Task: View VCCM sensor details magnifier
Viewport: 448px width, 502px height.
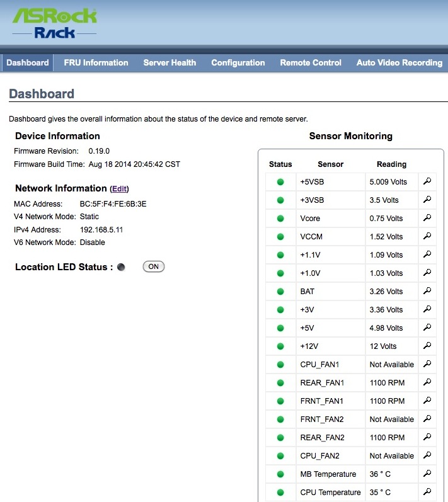Action: pyautogui.click(x=427, y=236)
